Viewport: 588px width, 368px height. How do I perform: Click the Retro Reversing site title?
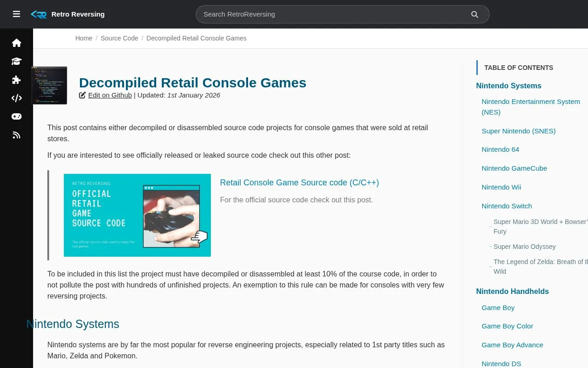click(78, 14)
